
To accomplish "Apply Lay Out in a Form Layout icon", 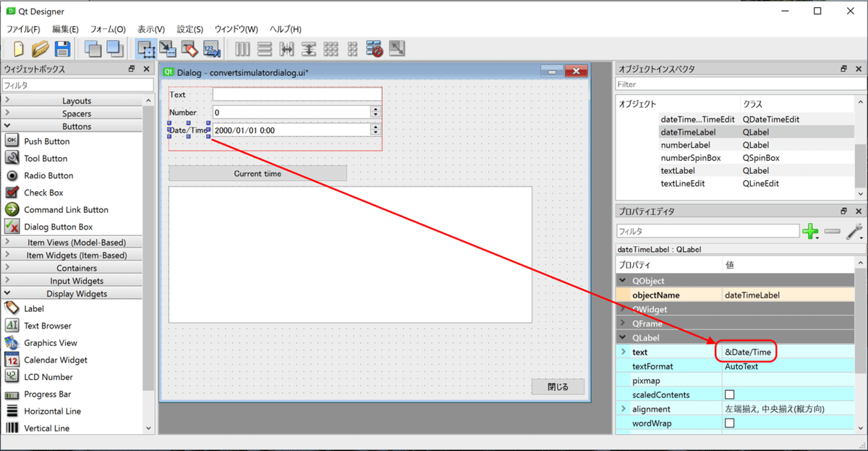I will click(352, 49).
